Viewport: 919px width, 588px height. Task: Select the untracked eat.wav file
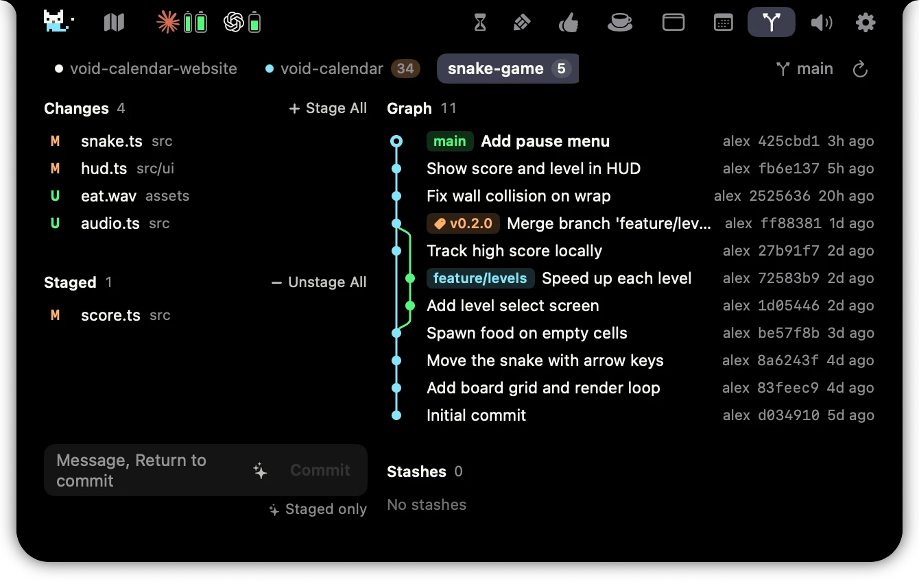206,196
